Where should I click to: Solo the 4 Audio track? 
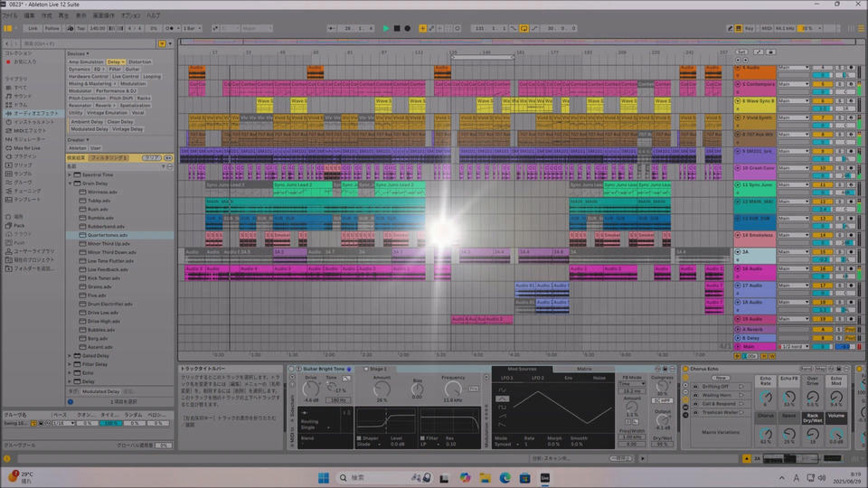pyautogui.click(x=838, y=68)
